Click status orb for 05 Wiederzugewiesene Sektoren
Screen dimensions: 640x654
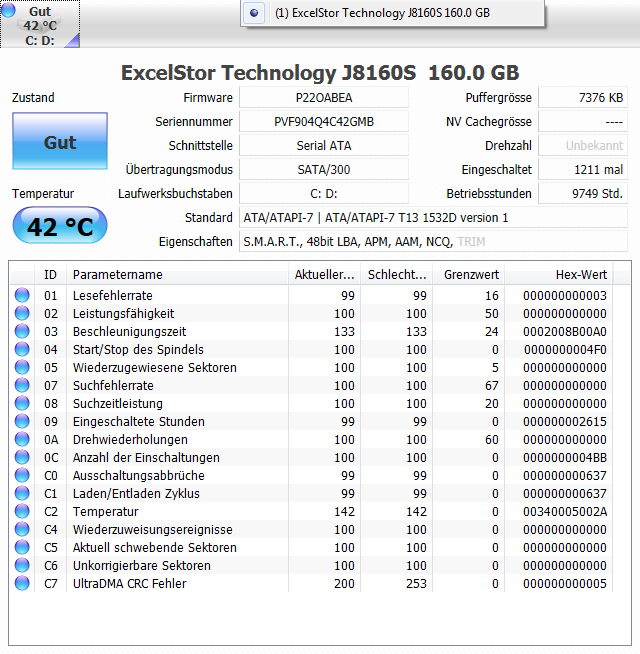[x=22, y=367]
